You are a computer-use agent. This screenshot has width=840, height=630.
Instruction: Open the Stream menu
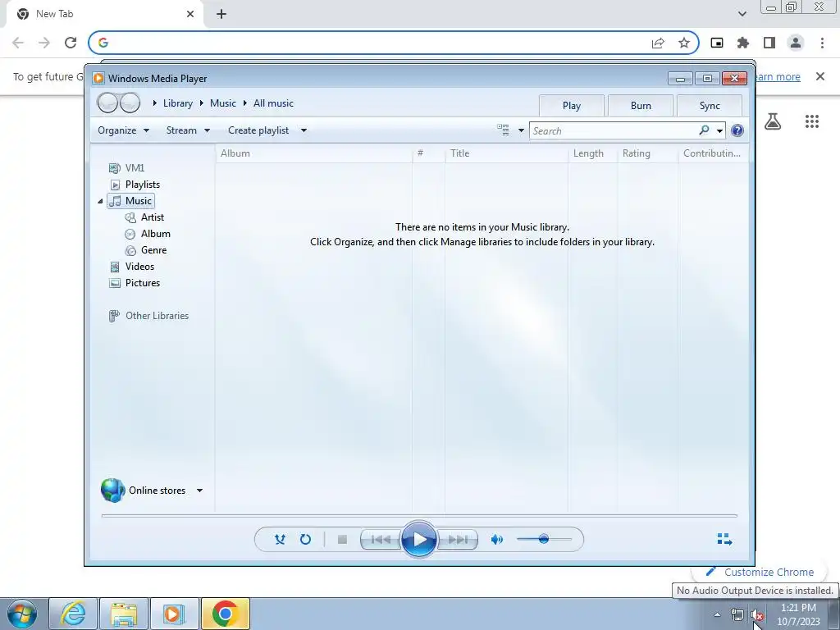click(188, 130)
